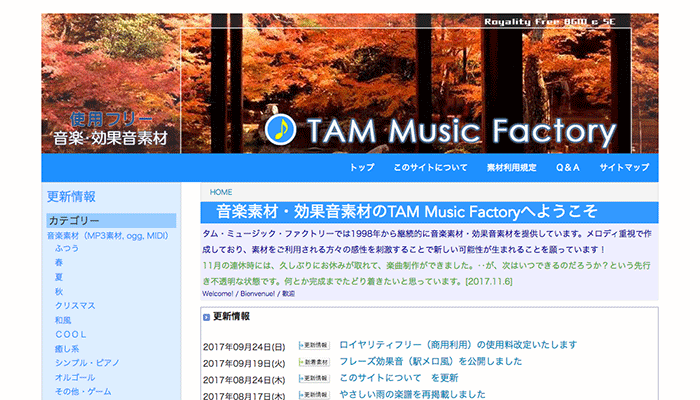Open 更新情報 sidebar heading link

tap(71, 196)
